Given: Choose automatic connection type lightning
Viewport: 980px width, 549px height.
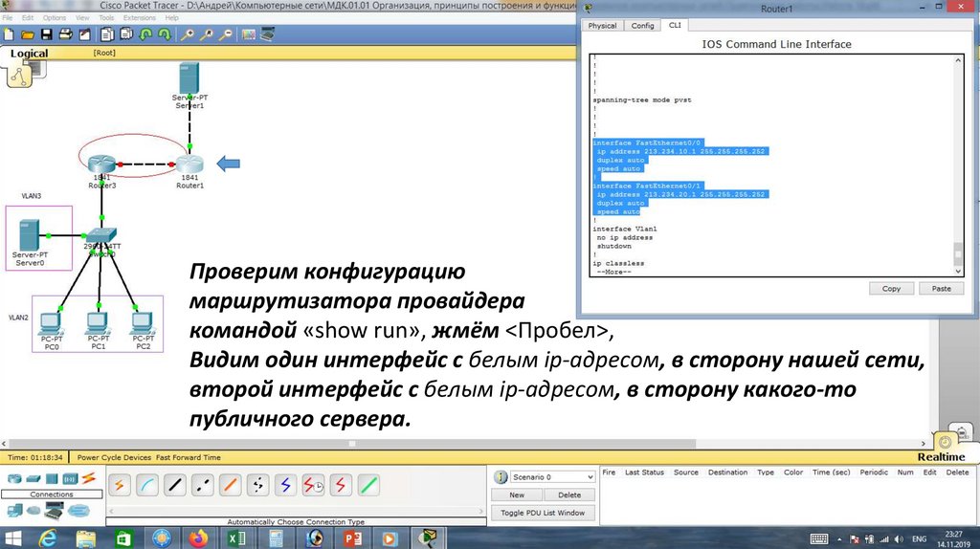Looking at the screenshot, I should pyautogui.click(x=120, y=485).
